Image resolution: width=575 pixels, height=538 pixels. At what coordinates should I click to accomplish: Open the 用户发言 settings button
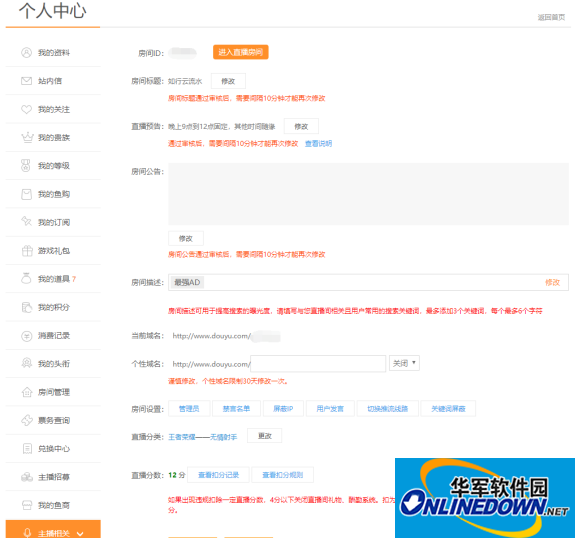[x=330, y=409]
